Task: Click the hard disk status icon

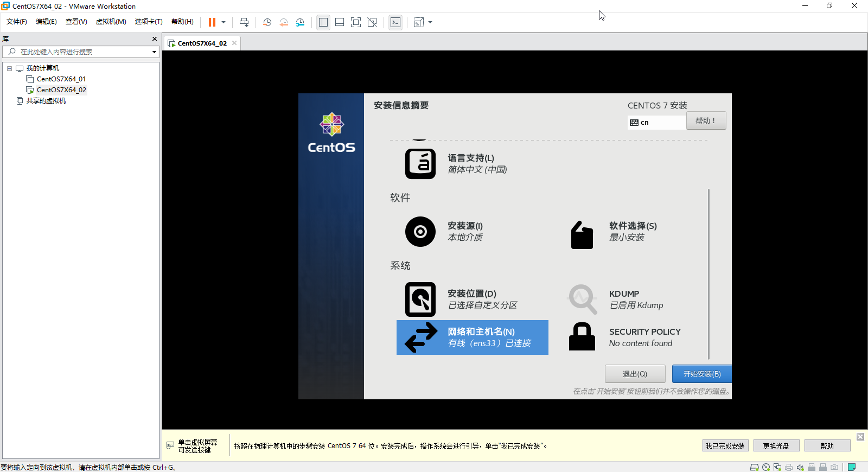Action: pos(754,467)
